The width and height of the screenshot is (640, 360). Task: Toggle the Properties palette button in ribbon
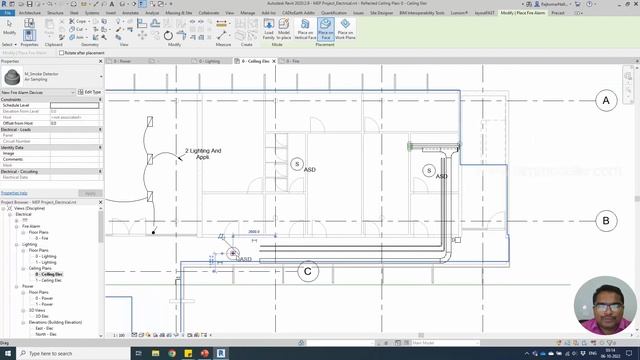[x=29, y=36]
